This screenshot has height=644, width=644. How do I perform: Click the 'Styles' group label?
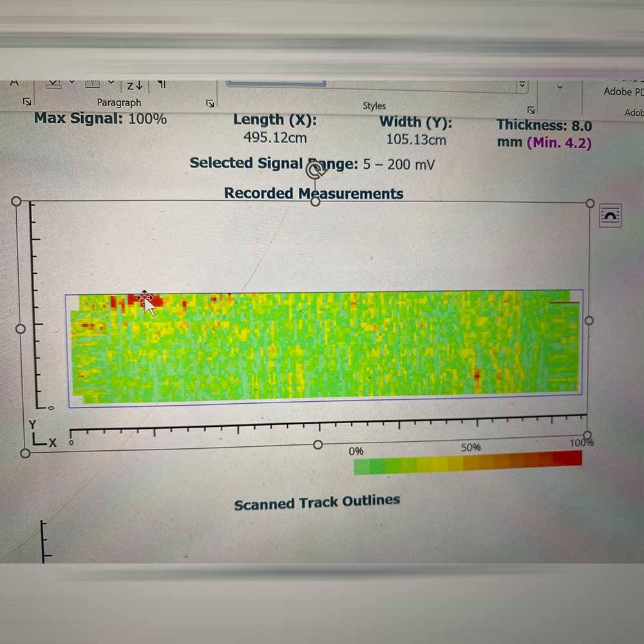pos(374,106)
